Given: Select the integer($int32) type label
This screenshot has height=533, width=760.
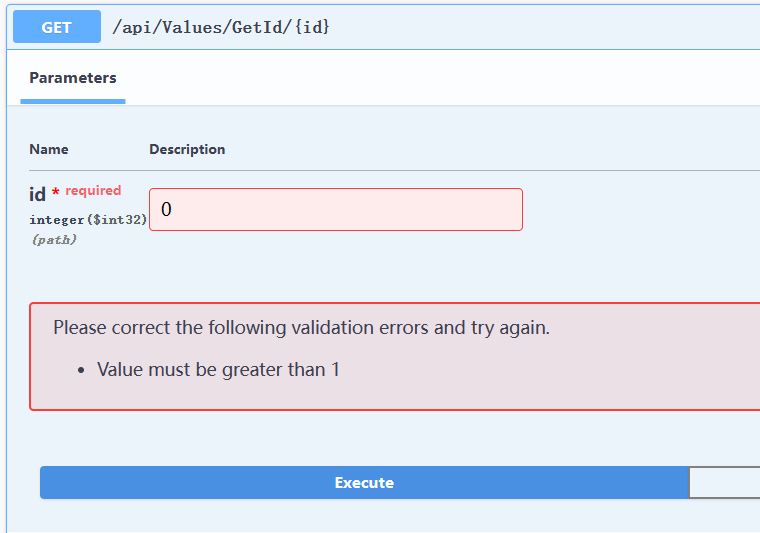Looking at the screenshot, I should coord(88,219).
